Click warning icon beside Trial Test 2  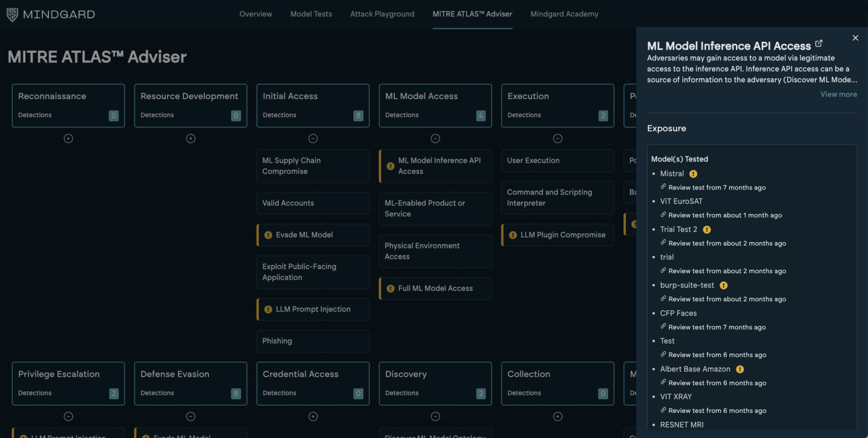tap(707, 230)
